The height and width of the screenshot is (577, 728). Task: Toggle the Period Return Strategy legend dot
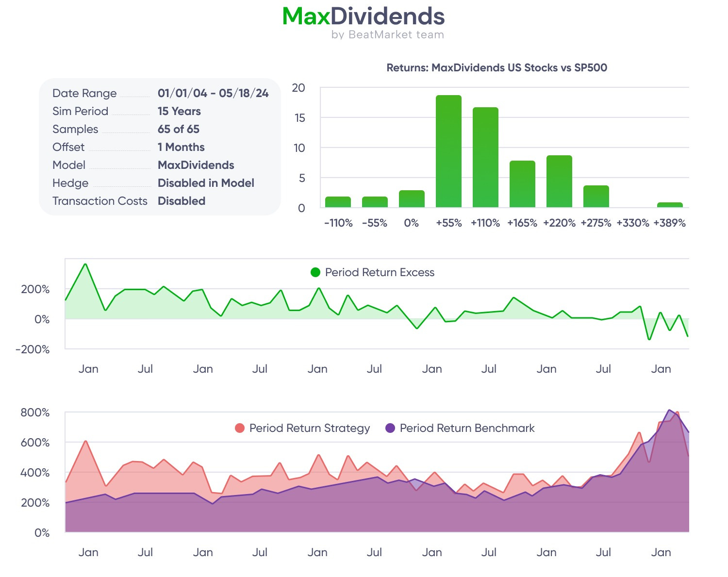coord(240,428)
